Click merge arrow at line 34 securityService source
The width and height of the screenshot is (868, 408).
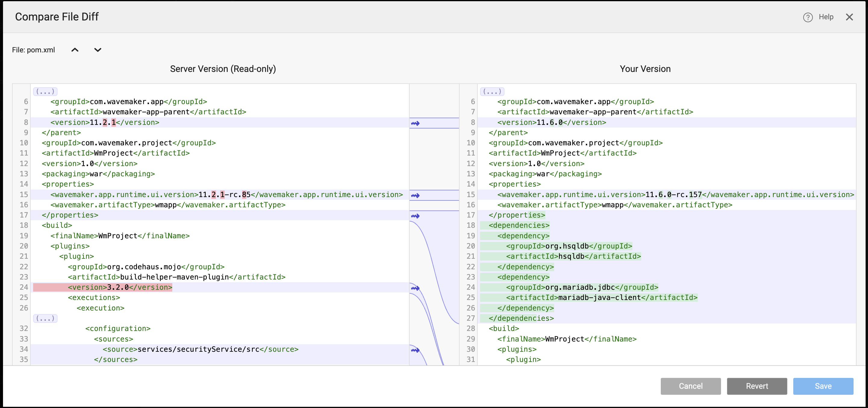point(415,350)
